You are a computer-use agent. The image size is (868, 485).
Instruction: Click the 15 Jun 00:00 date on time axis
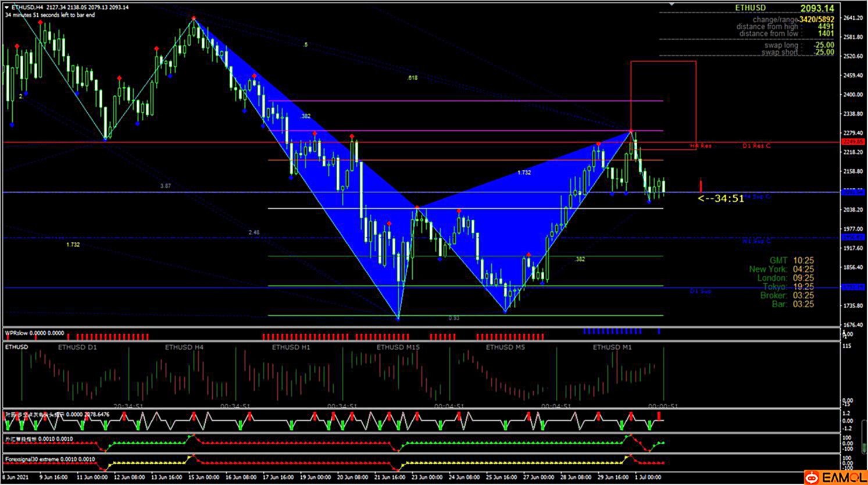coord(203,477)
